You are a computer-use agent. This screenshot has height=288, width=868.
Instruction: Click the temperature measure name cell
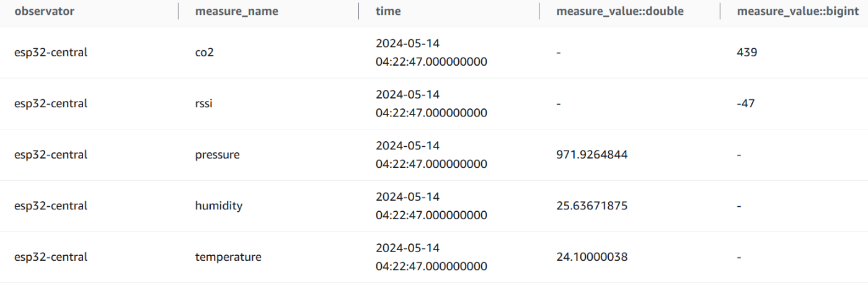228,257
